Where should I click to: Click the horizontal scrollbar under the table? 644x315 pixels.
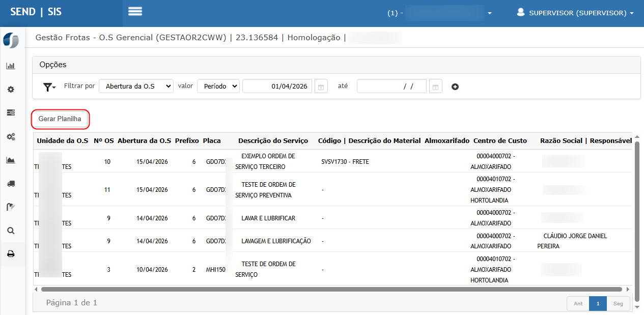click(331, 289)
